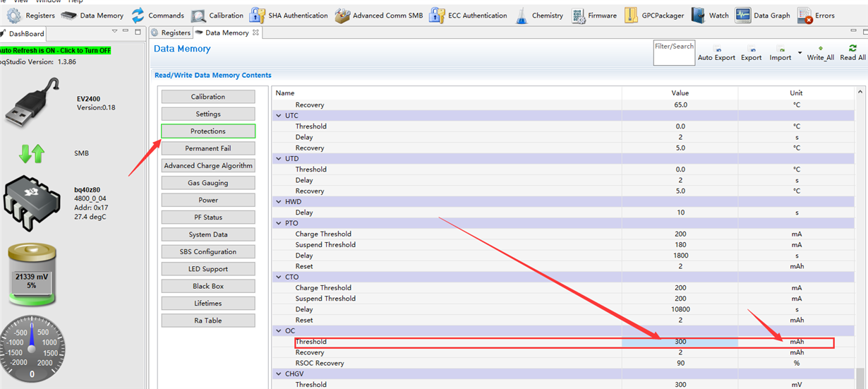This screenshot has width=868, height=389.
Task: Open the Lifetimes section
Action: (x=208, y=303)
